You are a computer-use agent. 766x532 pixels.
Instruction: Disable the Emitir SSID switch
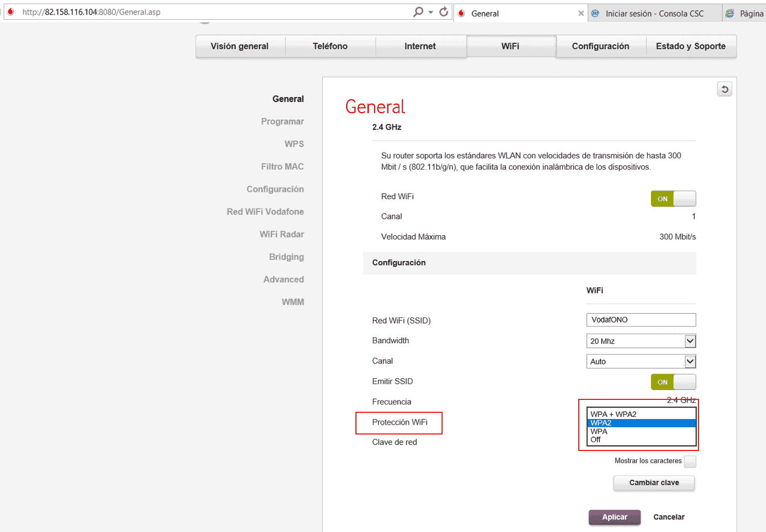tap(673, 382)
